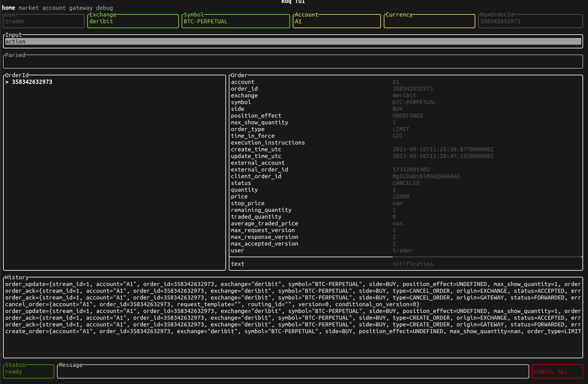Focus the Exchange field showing deribit
The width and height of the screenshot is (588, 384).
(133, 21)
